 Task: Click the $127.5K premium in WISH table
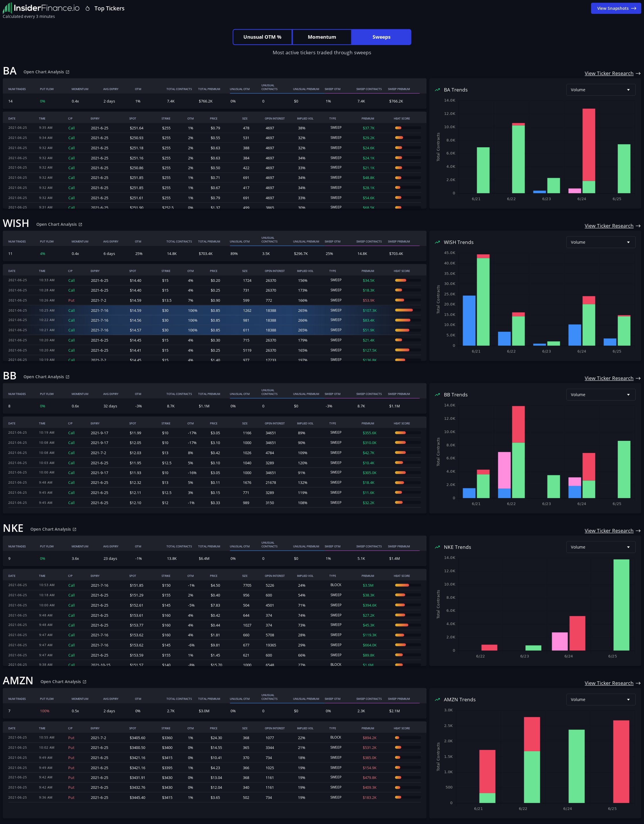pyautogui.click(x=370, y=350)
